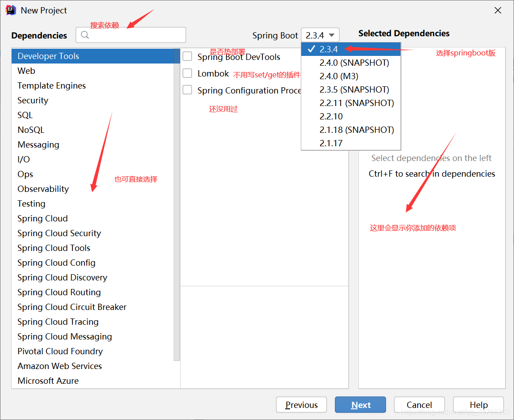Choose Spring Cloud Tools category
Screen dimensions: 514x420
(93, 248)
